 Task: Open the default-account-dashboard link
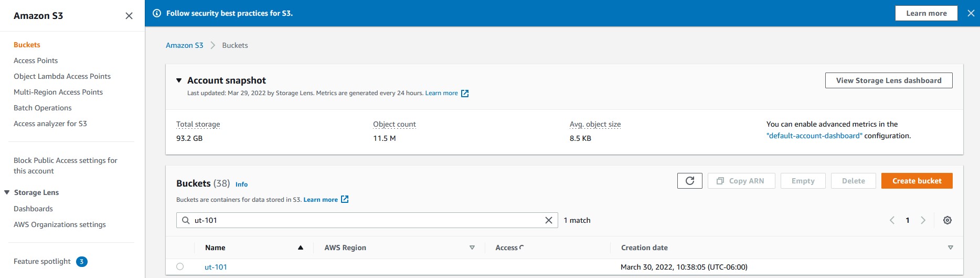(814, 136)
